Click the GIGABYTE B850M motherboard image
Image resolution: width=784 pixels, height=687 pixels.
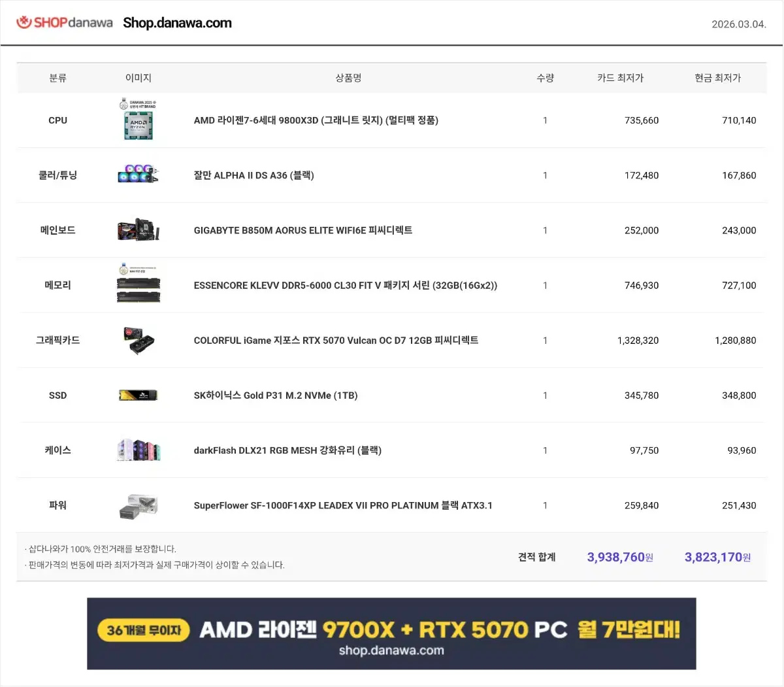pos(138,229)
